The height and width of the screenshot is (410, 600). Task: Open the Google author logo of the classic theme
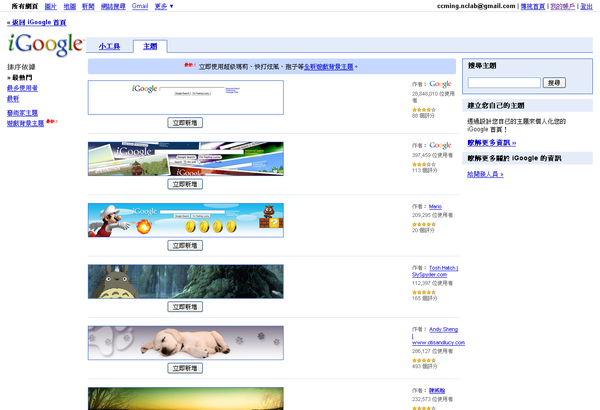440,84
